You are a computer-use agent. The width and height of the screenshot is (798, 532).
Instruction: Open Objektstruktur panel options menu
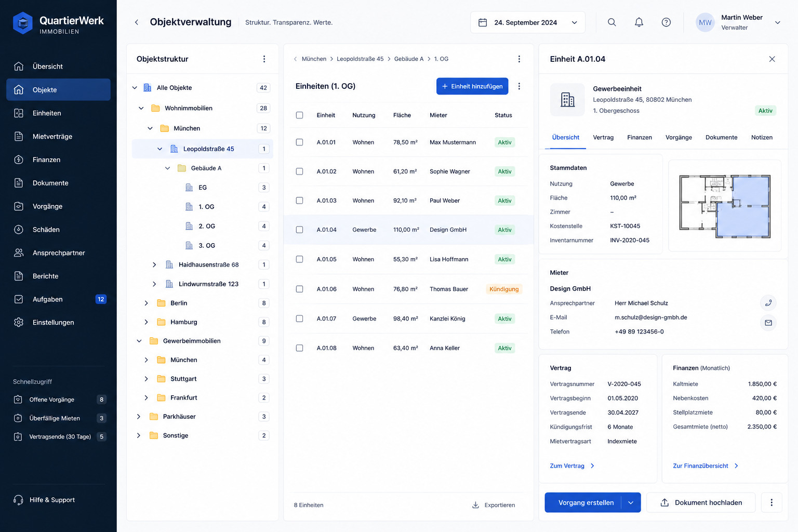(264, 59)
